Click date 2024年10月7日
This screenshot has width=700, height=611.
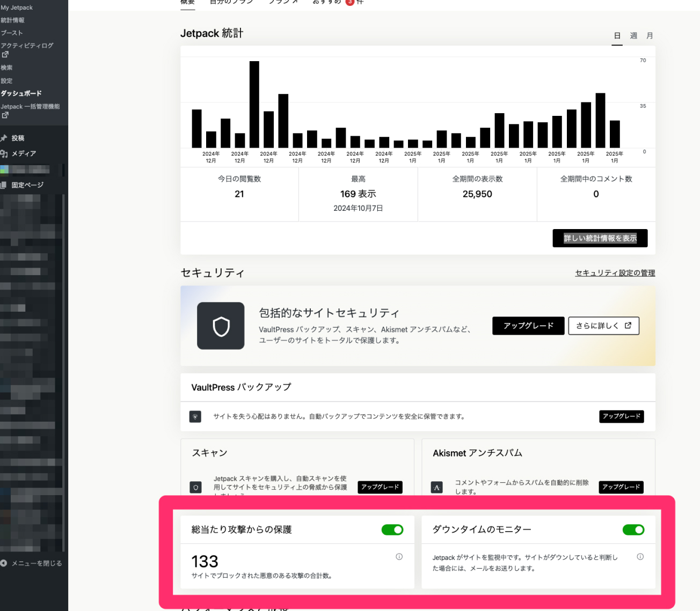click(x=358, y=208)
